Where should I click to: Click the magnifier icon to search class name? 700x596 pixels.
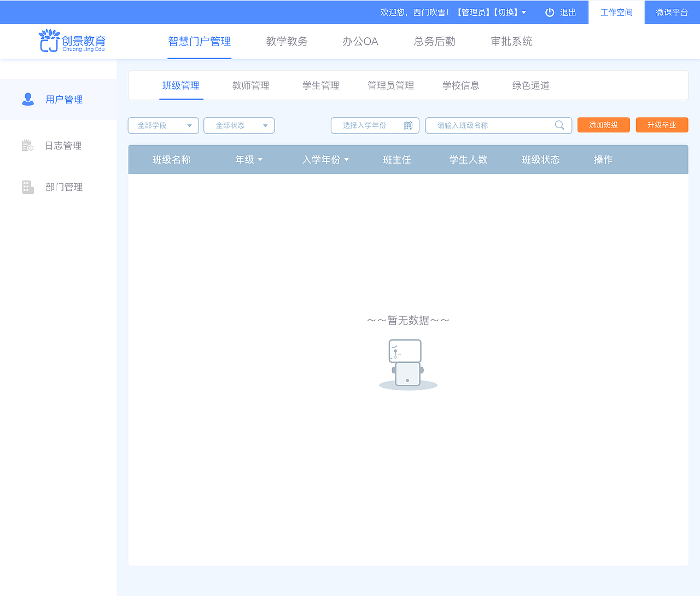559,125
